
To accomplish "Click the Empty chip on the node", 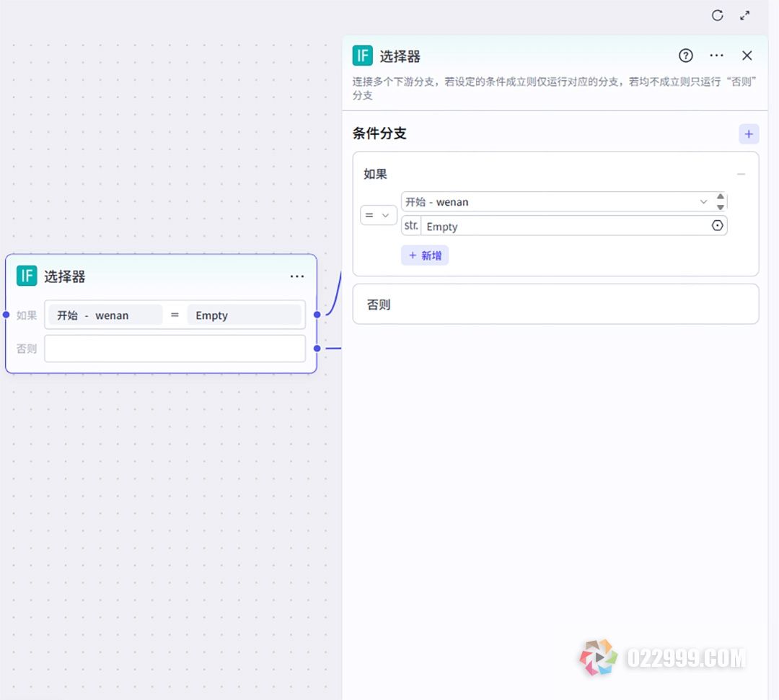I will tap(244, 315).
